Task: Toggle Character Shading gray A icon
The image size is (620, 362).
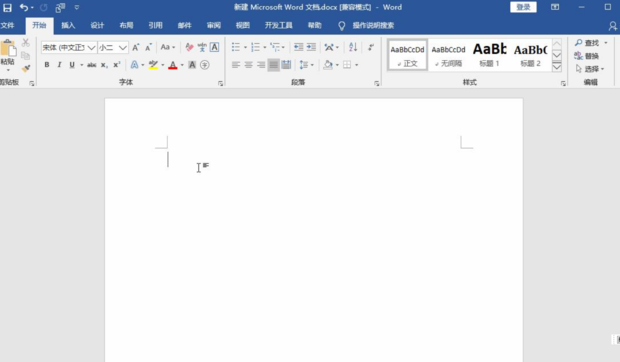Action: (192, 65)
